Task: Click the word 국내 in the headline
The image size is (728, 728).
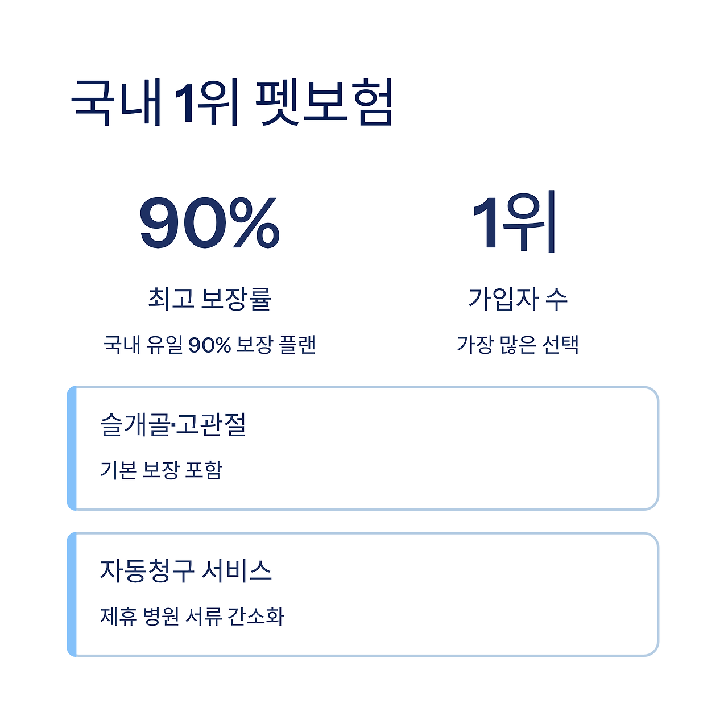Action: [x=117, y=103]
